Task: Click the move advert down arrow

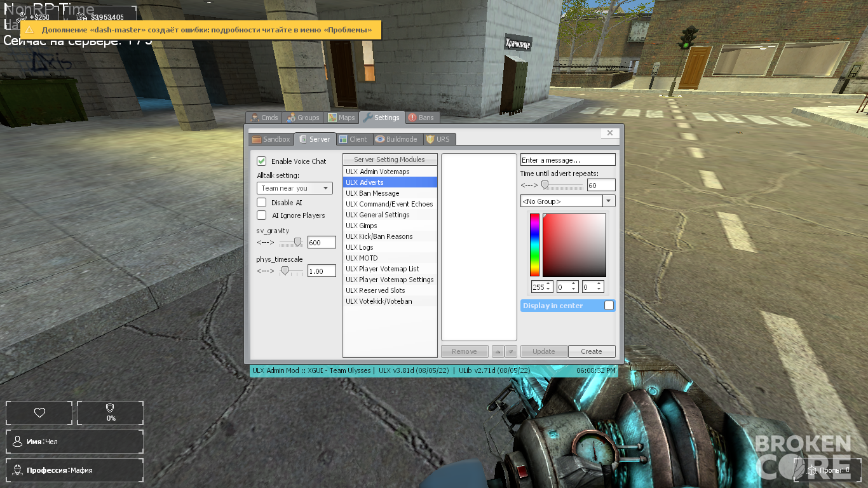Action: point(510,351)
